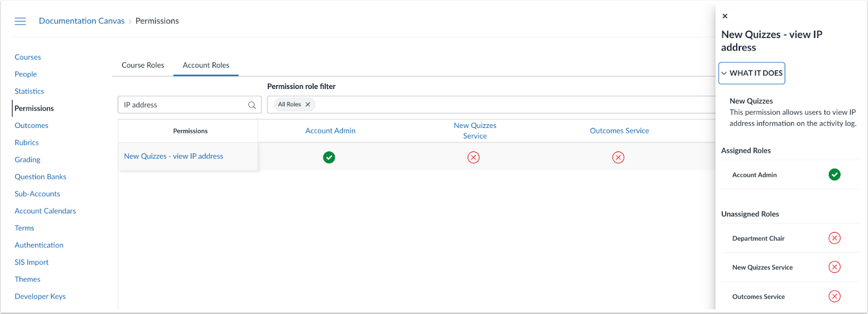The width and height of the screenshot is (868, 314).
Task: Click the New Quizzes Service column header
Action: tap(475, 131)
